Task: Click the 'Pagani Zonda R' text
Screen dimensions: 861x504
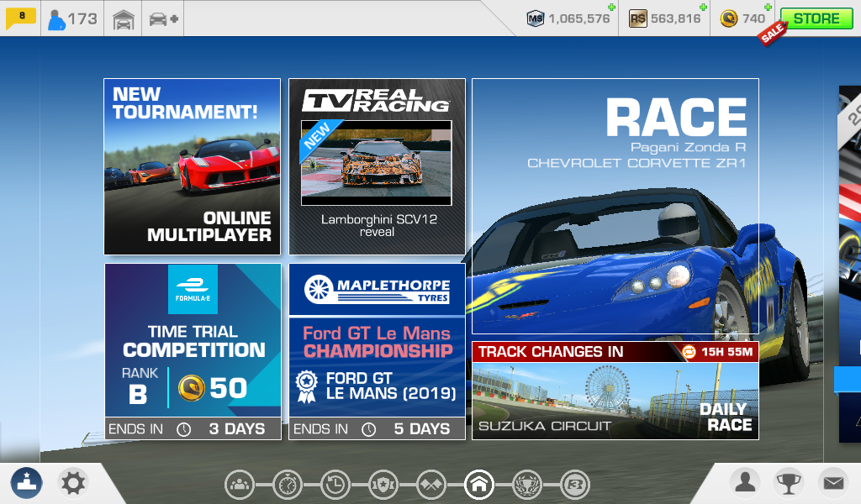Action: pyautogui.click(x=688, y=147)
